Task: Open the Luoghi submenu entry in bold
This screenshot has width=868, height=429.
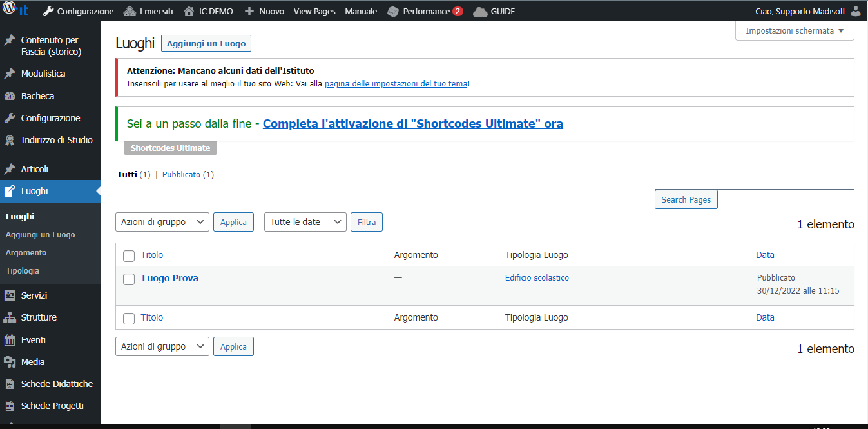Action: [x=20, y=217]
